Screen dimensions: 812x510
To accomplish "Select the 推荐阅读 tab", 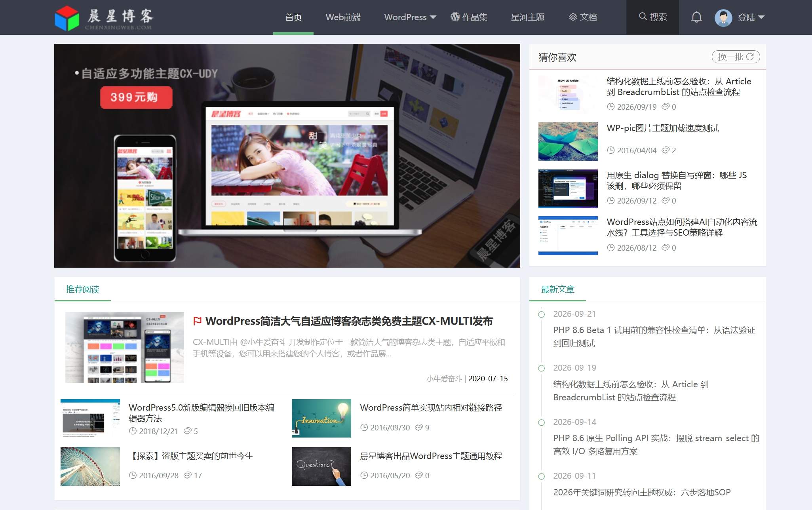I will tap(82, 289).
